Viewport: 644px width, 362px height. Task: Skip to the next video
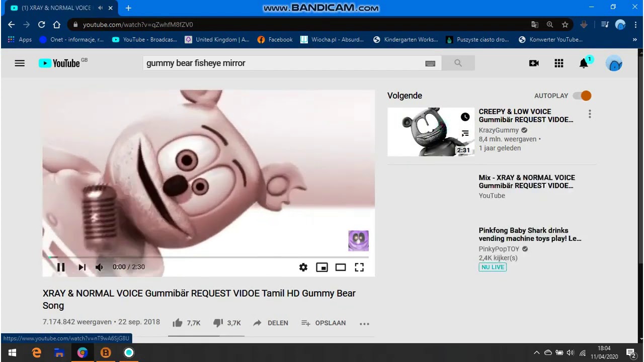click(82, 267)
